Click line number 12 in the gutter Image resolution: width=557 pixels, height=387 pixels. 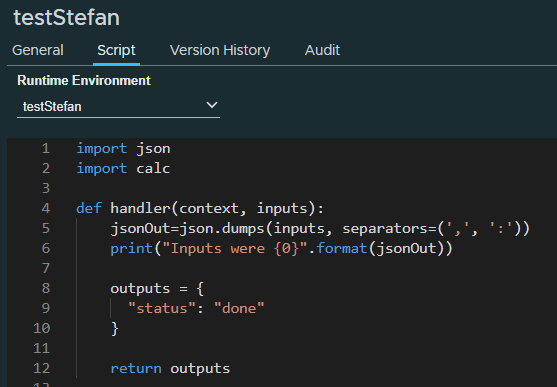[42, 368]
